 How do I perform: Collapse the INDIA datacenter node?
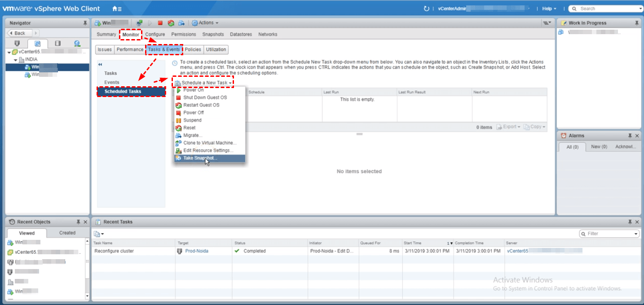coord(15,59)
